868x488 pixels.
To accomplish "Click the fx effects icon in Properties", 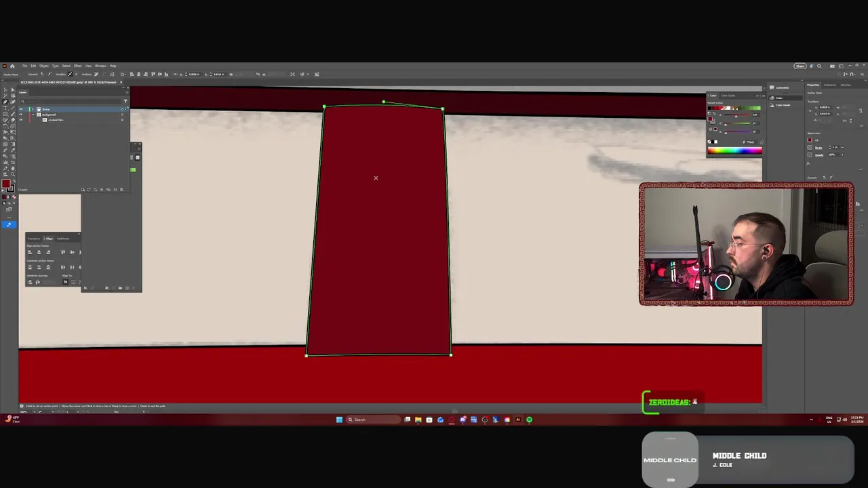I will click(808, 163).
